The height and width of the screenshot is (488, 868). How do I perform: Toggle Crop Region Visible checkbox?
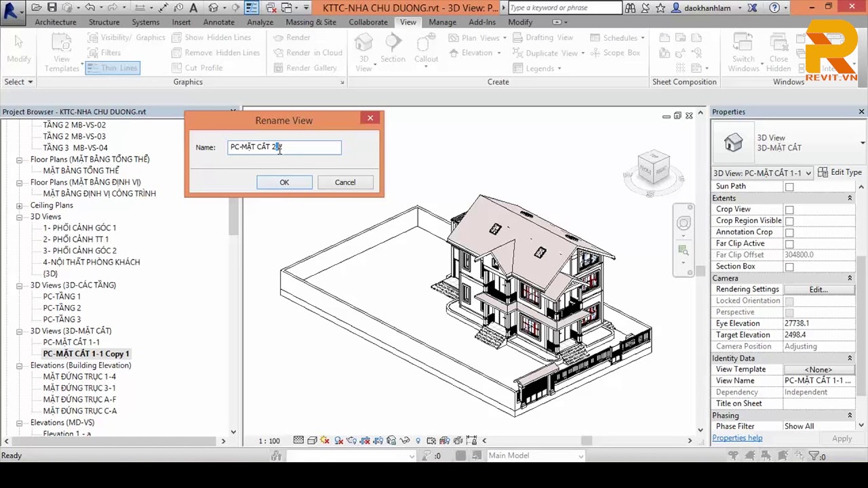[x=789, y=222]
